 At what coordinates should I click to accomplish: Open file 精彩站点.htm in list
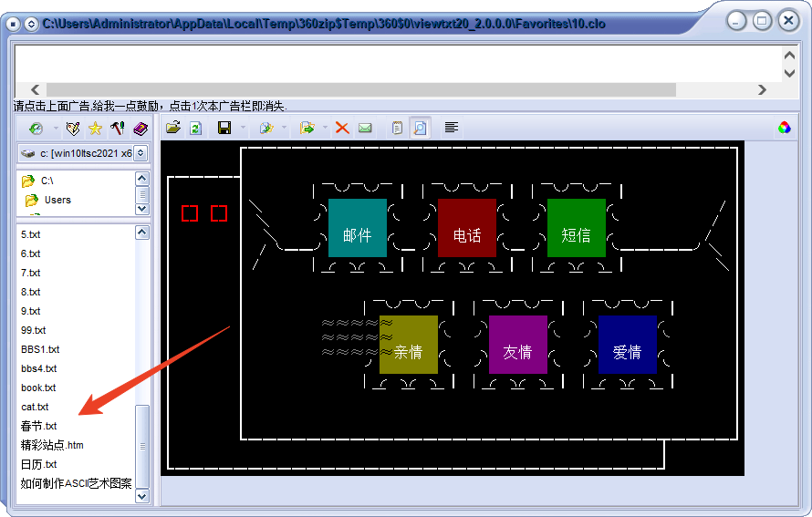52,445
